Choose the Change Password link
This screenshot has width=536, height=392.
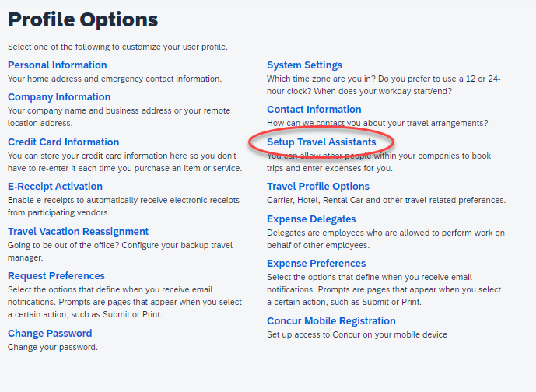pyautogui.click(x=50, y=334)
